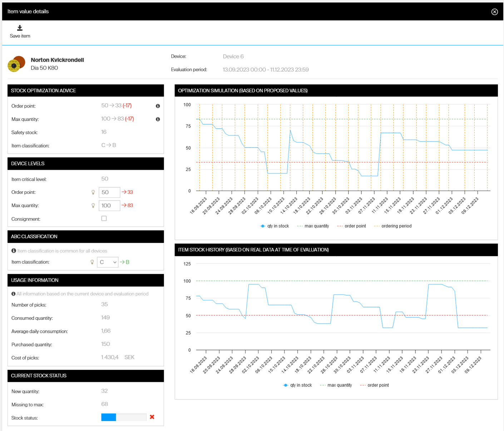
Task: Click lightbulb icon next to Order point field
Action: [x=93, y=192]
